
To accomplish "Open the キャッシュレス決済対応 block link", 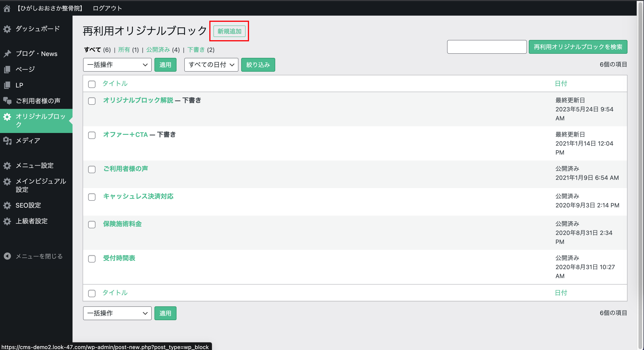I will click(138, 196).
